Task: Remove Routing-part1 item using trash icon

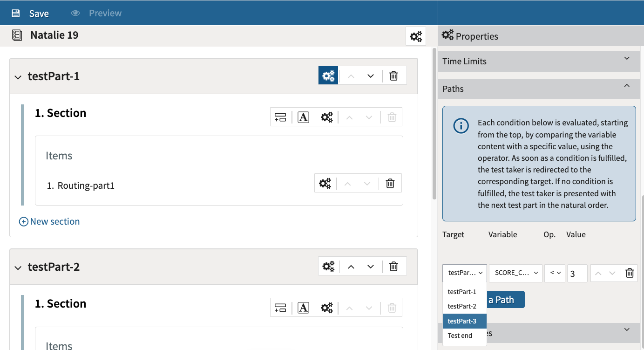Action: [x=390, y=183]
